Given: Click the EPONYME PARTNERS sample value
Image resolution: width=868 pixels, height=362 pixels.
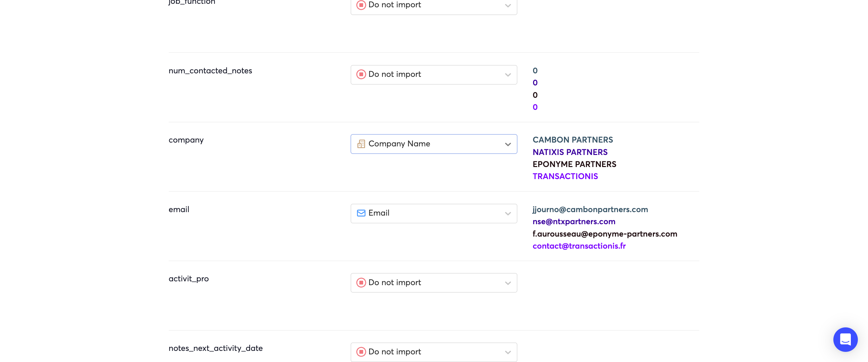Looking at the screenshot, I should (x=574, y=164).
